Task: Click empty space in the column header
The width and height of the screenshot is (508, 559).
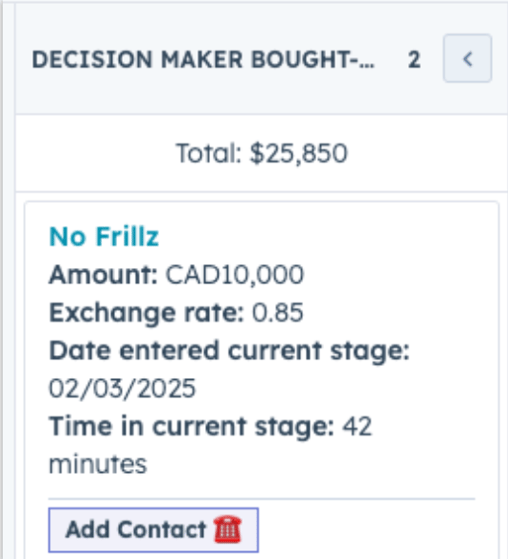Action: [262, 98]
